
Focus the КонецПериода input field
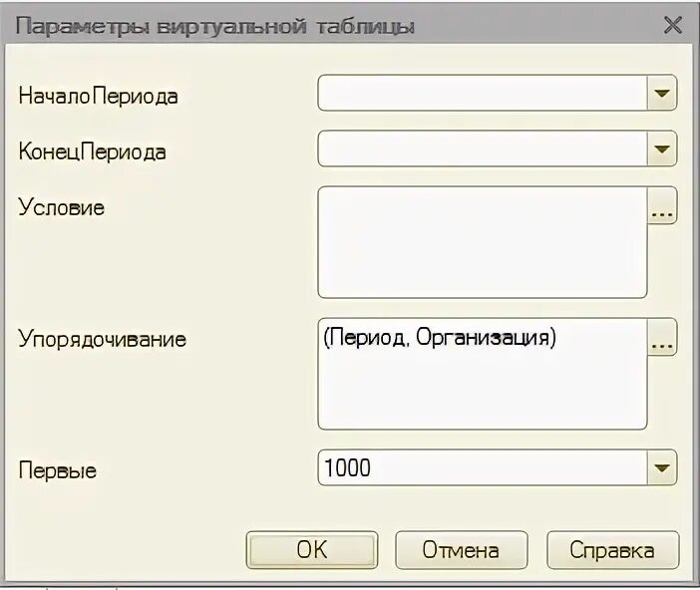(x=483, y=148)
